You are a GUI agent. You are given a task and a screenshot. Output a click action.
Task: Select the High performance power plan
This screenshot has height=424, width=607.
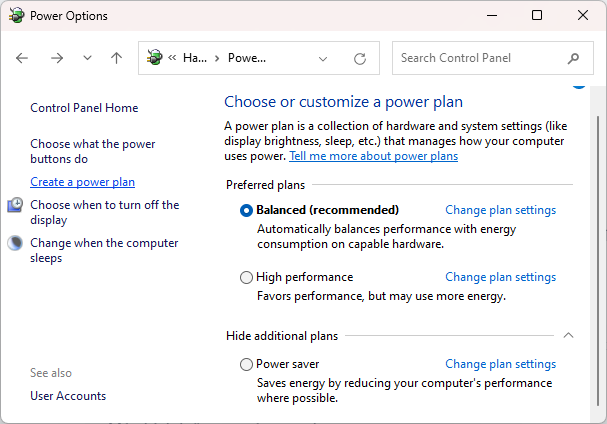tap(247, 278)
